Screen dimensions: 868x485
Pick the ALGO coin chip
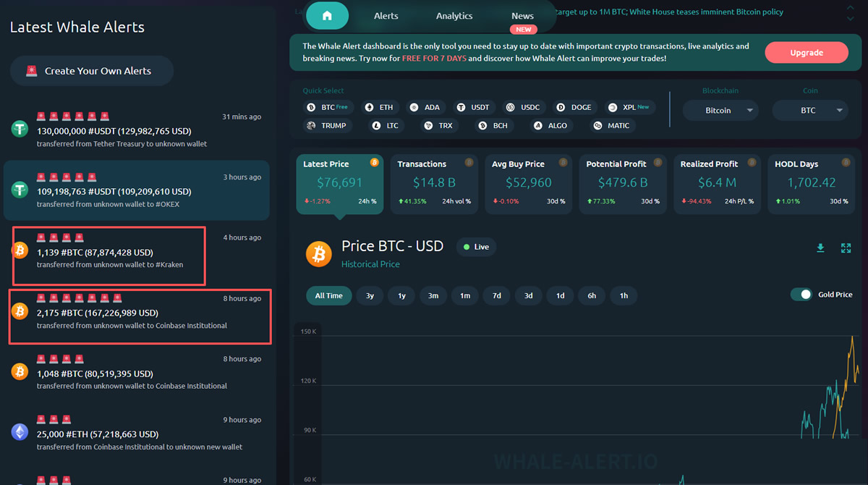550,125
